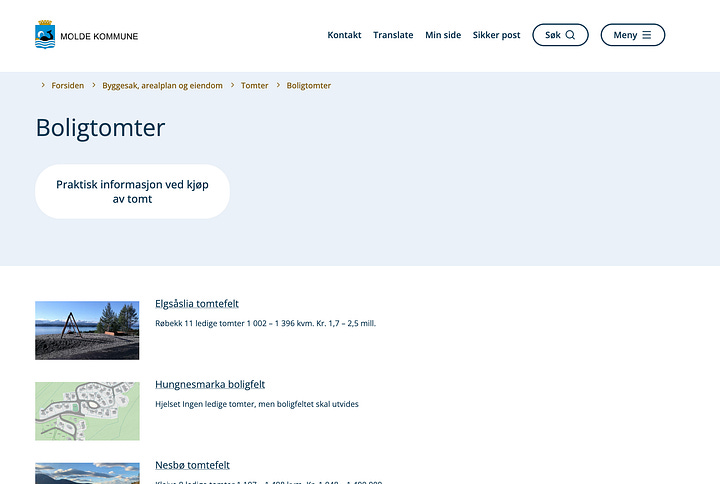Screen dimensions: 720x484
Task: Click the text 'Hjelset Ingen ledige tomter'
Action: point(205,404)
